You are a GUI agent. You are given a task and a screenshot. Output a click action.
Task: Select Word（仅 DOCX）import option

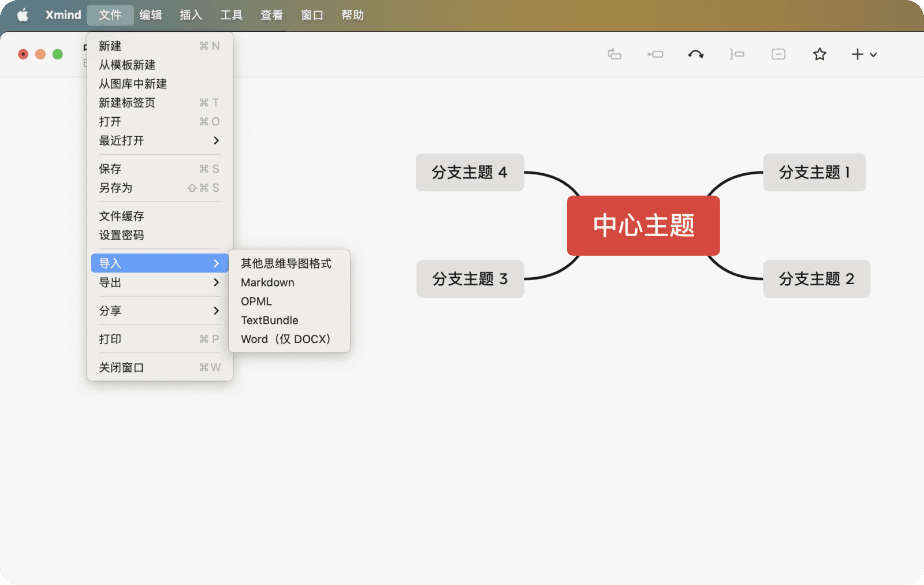[285, 339]
